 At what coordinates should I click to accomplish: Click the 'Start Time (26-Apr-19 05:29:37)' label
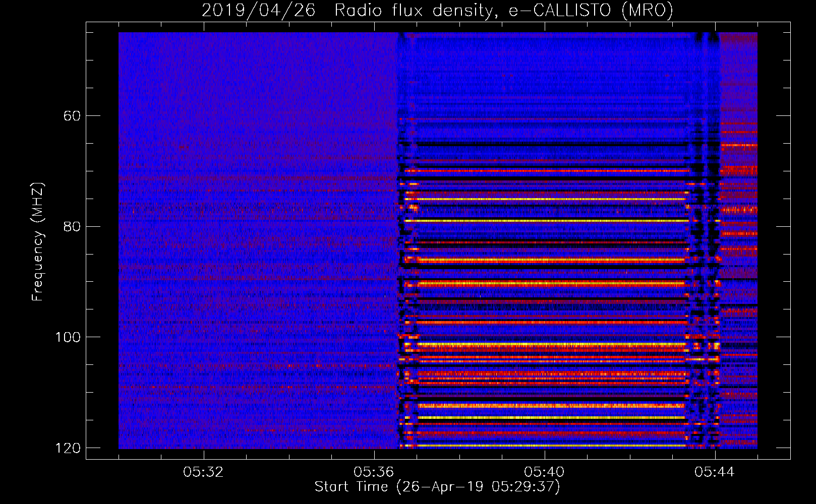point(437,487)
